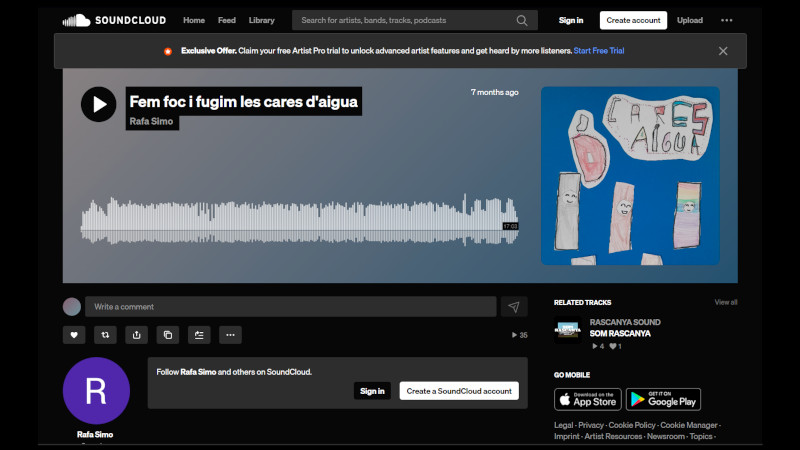Image resolution: width=800 pixels, height=450 pixels.
Task: Click Create a SoundCloud account
Action: click(459, 391)
